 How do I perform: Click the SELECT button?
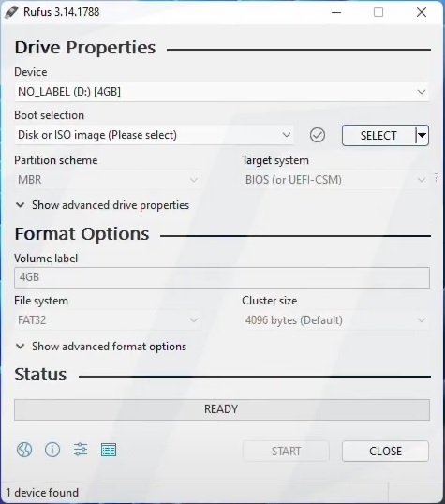click(378, 135)
